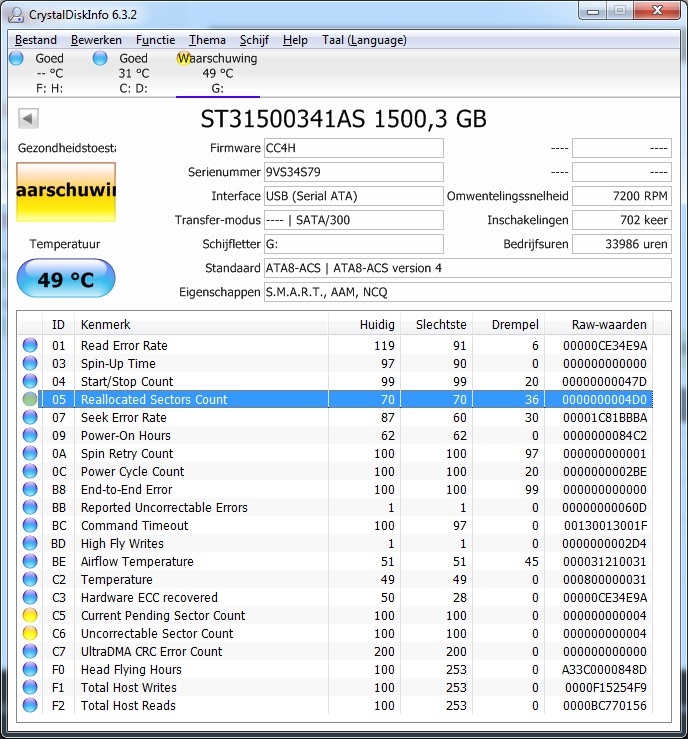
Task: Click the yellow Waarschuwing health status button
Action: 66,192
